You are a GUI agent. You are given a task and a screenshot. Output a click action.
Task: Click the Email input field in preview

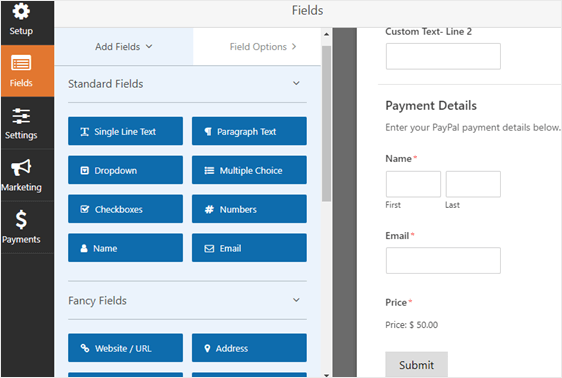[443, 260]
